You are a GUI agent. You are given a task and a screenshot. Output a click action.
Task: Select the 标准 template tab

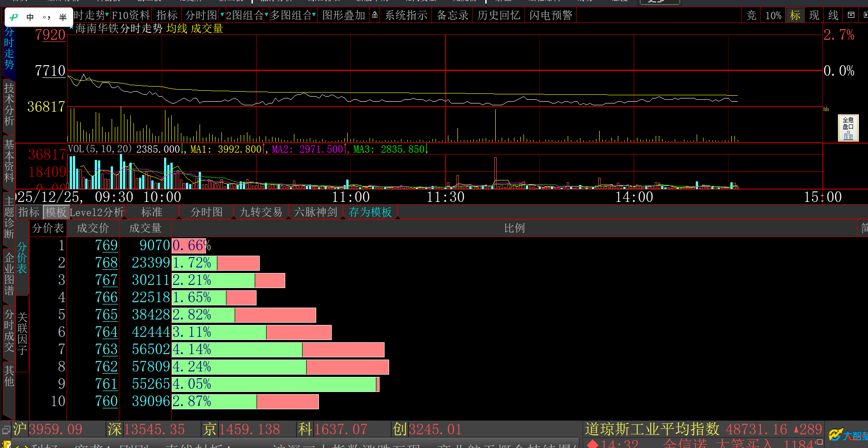coord(152,212)
